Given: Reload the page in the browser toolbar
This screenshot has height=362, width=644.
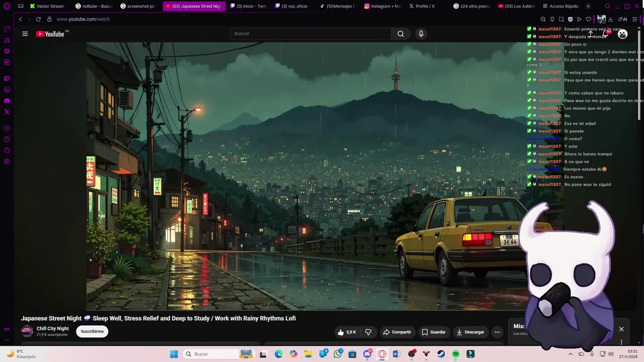Looking at the screenshot, I should click(x=38, y=19).
